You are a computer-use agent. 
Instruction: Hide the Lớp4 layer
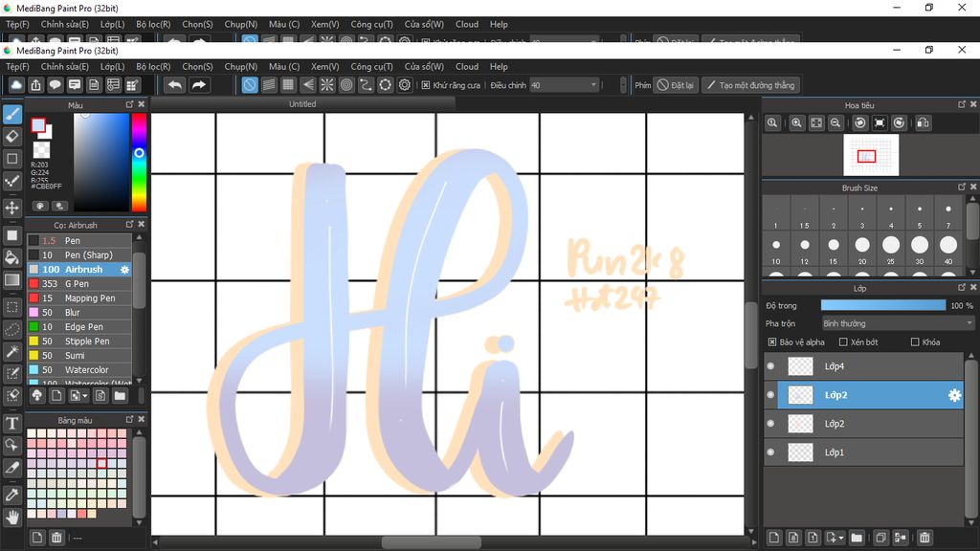click(770, 366)
